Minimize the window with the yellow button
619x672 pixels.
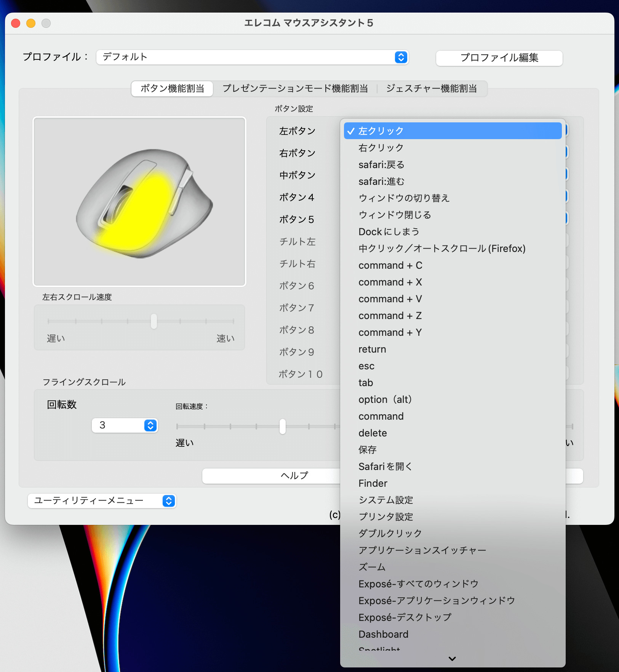pyautogui.click(x=31, y=23)
